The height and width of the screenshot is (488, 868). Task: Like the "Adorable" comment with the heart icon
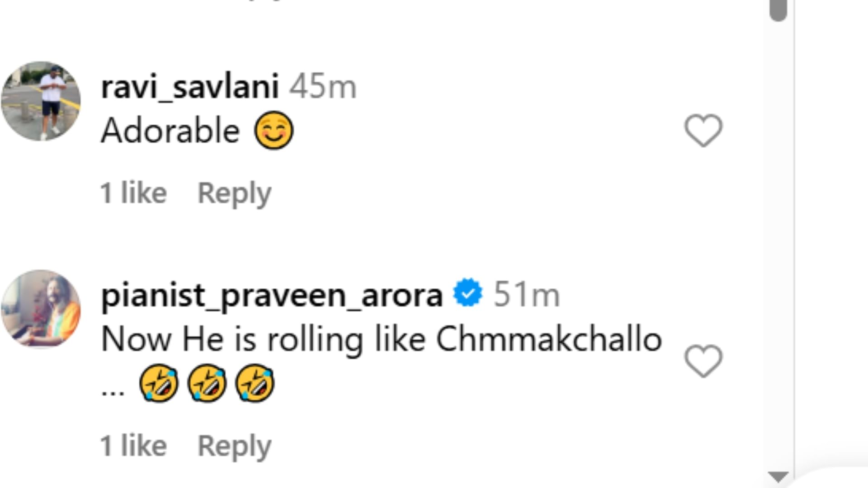[x=703, y=131]
